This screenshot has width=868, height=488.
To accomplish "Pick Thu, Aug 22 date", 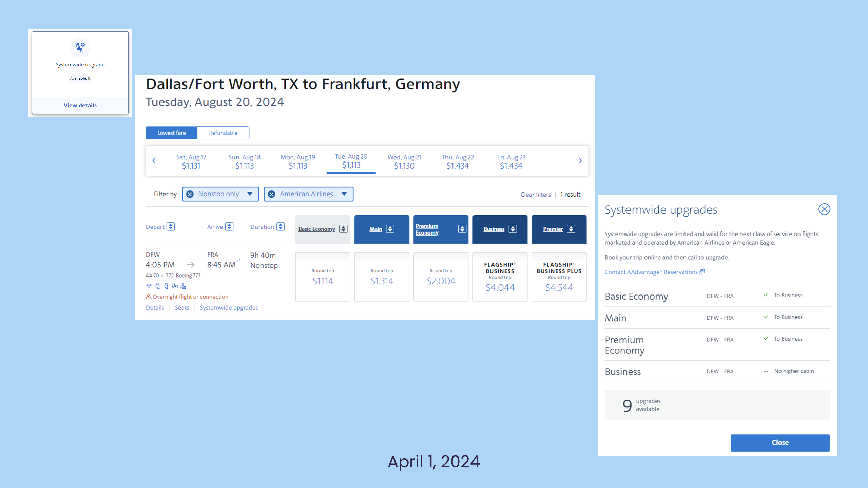I will pyautogui.click(x=458, y=161).
